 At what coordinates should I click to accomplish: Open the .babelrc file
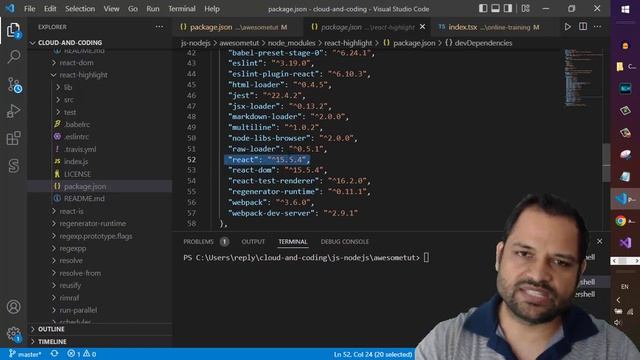point(77,124)
